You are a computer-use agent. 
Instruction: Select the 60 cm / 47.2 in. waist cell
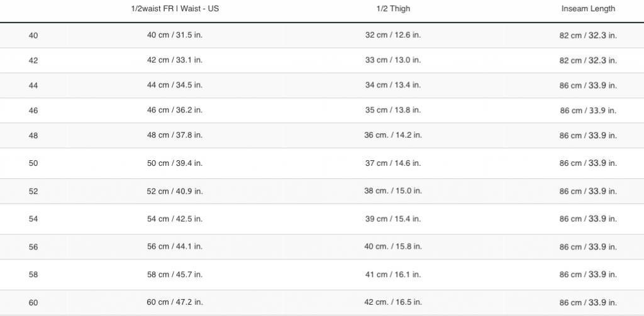click(x=175, y=302)
